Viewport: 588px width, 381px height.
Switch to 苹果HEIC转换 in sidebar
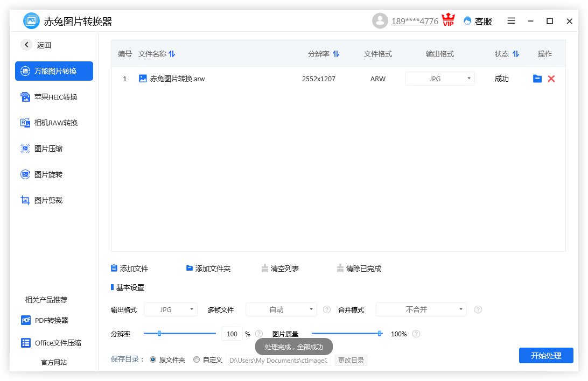point(49,97)
